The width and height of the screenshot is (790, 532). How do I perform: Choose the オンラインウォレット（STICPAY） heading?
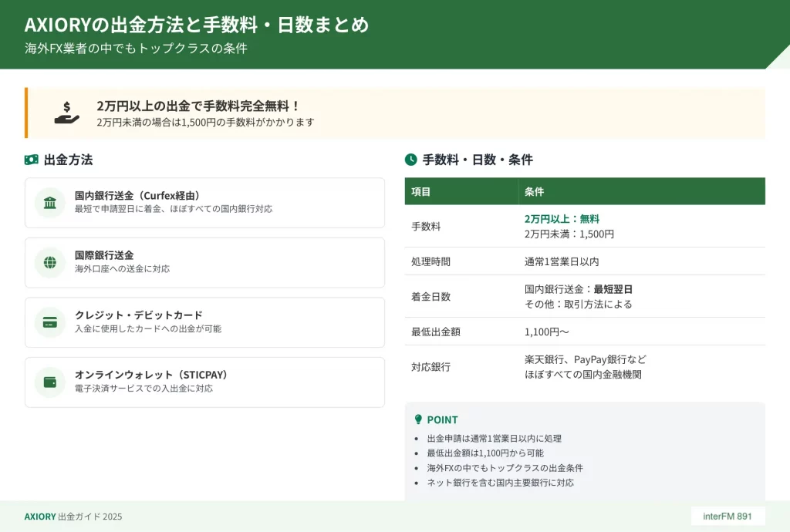click(151, 375)
